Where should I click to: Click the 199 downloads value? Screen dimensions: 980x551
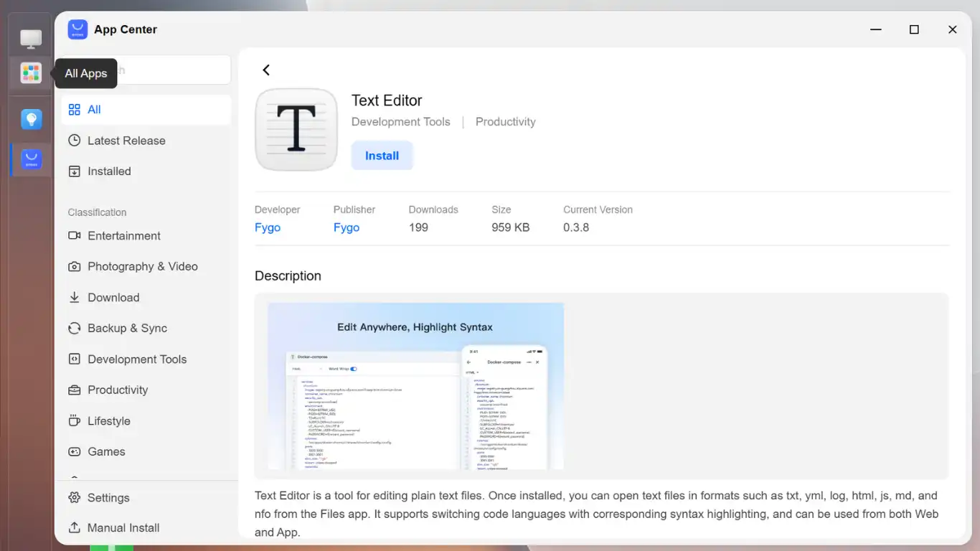tap(418, 227)
